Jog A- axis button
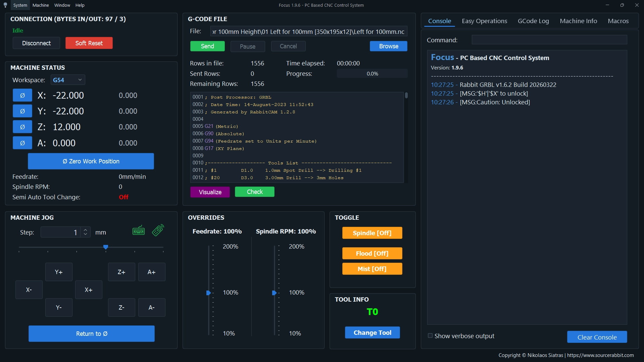The width and height of the screenshot is (644, 362). (152, 307)
